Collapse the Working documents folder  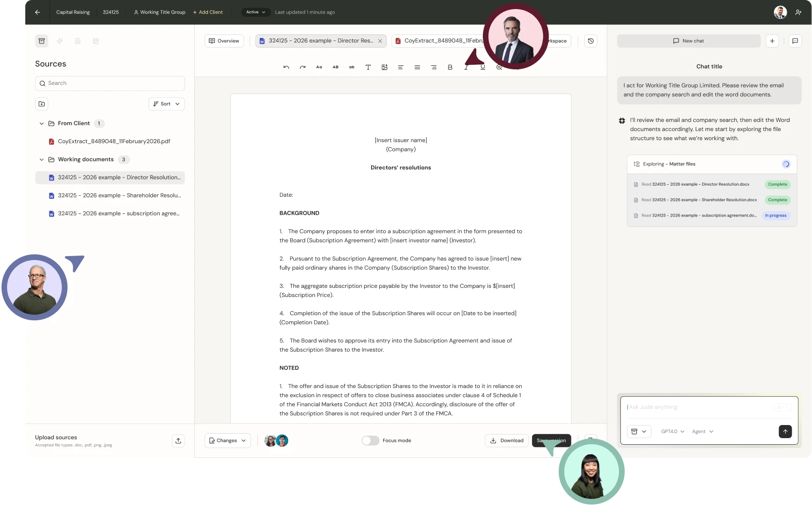(x=42, y=159)
